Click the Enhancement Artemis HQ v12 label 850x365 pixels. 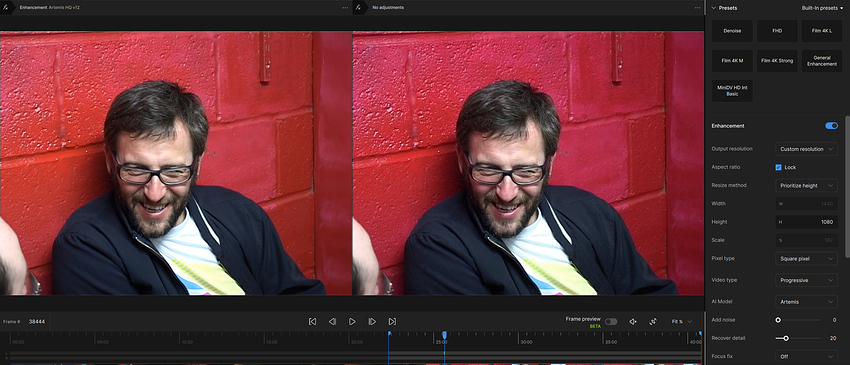point(50,8)
